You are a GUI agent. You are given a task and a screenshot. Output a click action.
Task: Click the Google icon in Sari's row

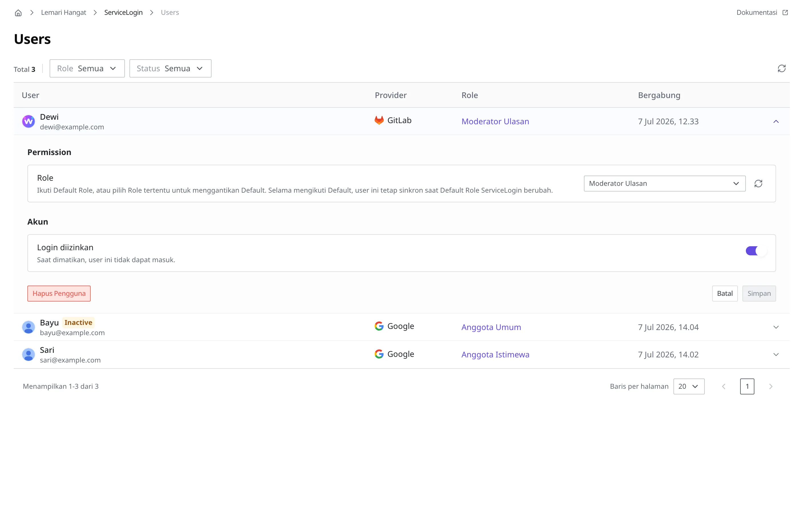(x=379, y=354)
